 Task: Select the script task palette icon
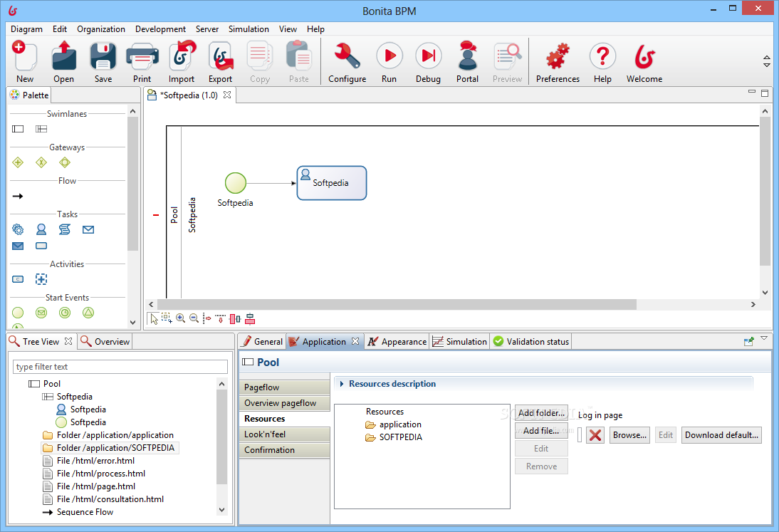click(65, 229)
